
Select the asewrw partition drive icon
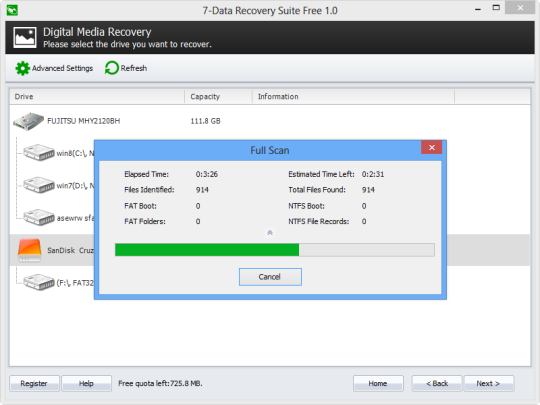[x=39, y=217]
